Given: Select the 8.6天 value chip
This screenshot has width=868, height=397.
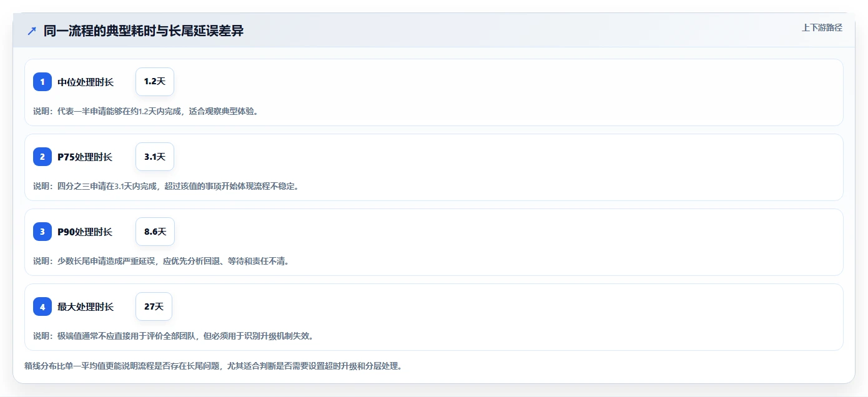Looking at the screenshot, I should click(x=155, y=232).
